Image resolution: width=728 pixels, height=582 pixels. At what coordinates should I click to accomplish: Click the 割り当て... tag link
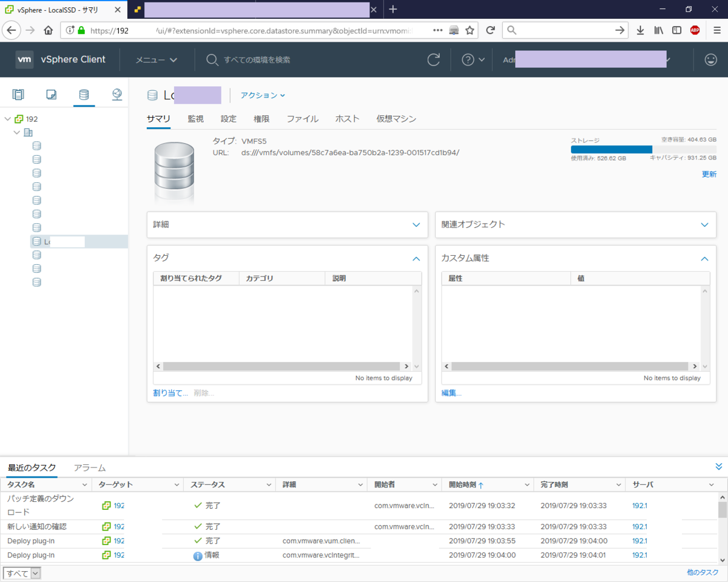(170, 393)
